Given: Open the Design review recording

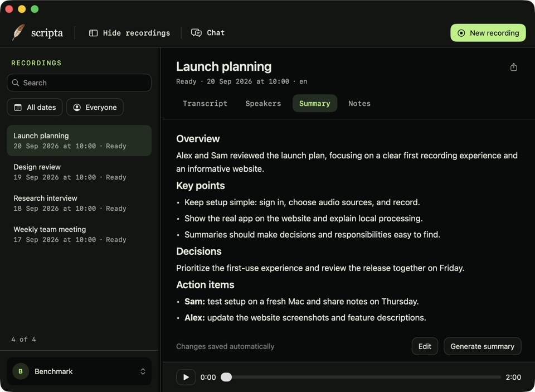Looking at the screenshot, I should pyautogui.click(x=79, y=172).
